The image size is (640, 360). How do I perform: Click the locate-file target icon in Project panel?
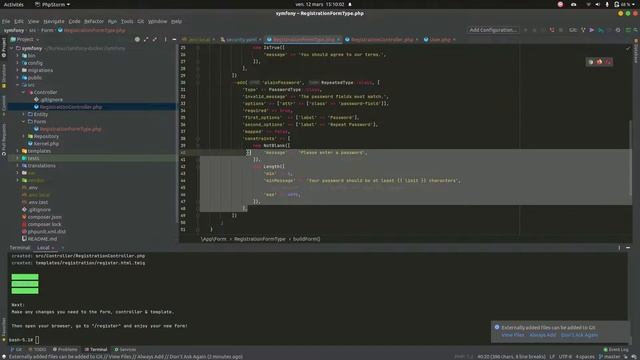[137, 40]
